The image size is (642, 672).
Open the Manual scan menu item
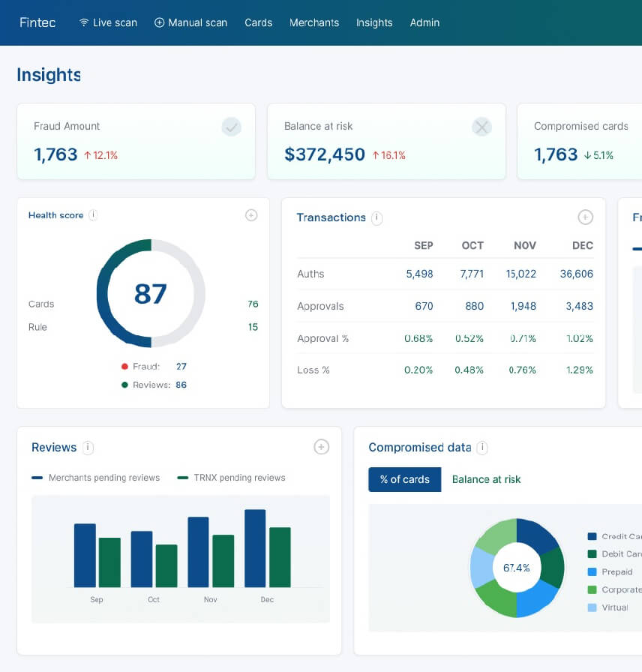(191, 22)
